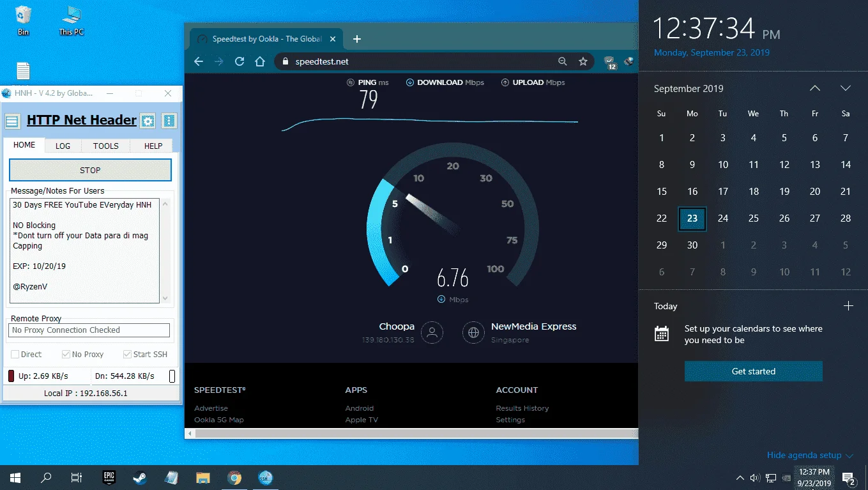Open the Apple TV apps link
The height and width of the screenshot is (490, 868).
[362, 420]
